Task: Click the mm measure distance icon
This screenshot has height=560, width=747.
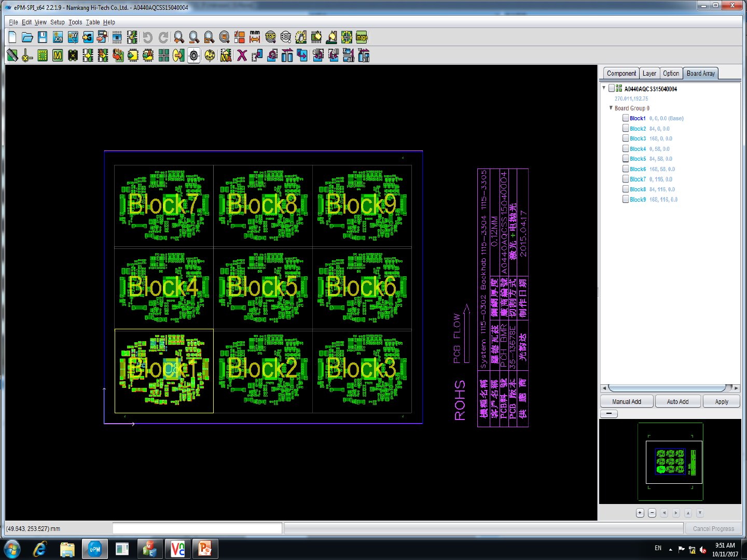Action: point(255,37)
